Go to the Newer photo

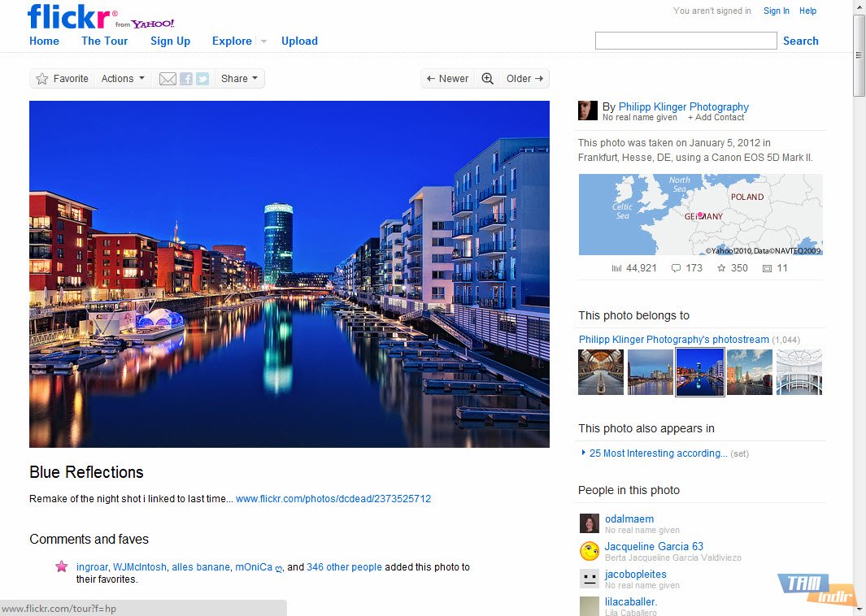click(x=447, y=79)
